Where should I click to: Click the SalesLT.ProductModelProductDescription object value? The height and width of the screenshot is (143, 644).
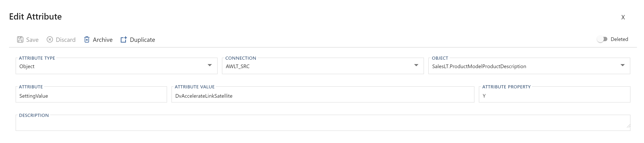pyautogui.click(x=479, y=67)
